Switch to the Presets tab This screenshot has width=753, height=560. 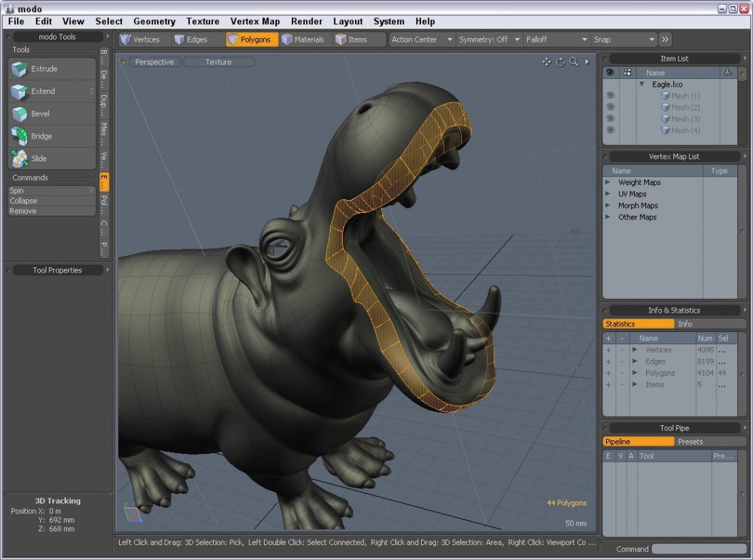[691, 442]
